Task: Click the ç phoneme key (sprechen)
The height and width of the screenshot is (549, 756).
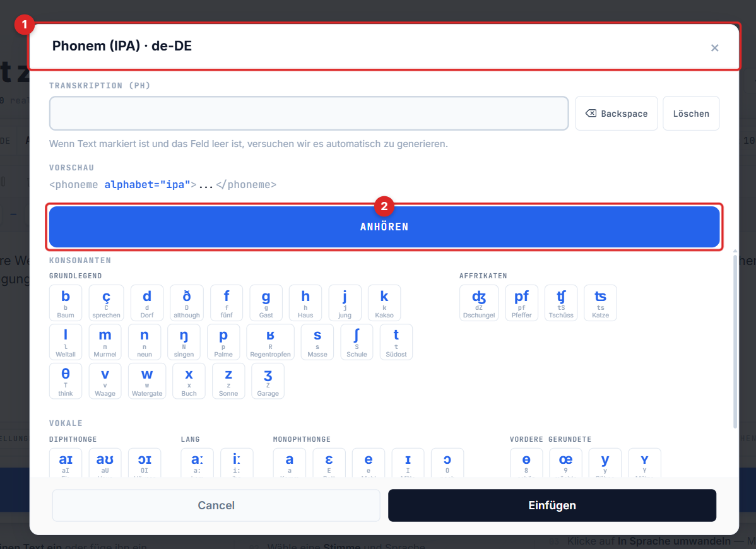Action: pos(106,303)
